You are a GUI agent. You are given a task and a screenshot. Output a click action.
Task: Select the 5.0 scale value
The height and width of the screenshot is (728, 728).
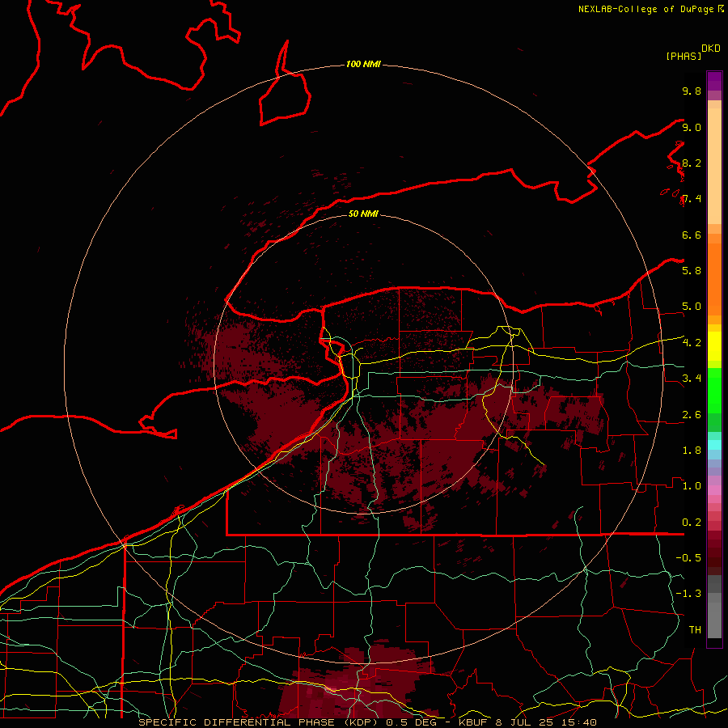(x=692, y=307)
